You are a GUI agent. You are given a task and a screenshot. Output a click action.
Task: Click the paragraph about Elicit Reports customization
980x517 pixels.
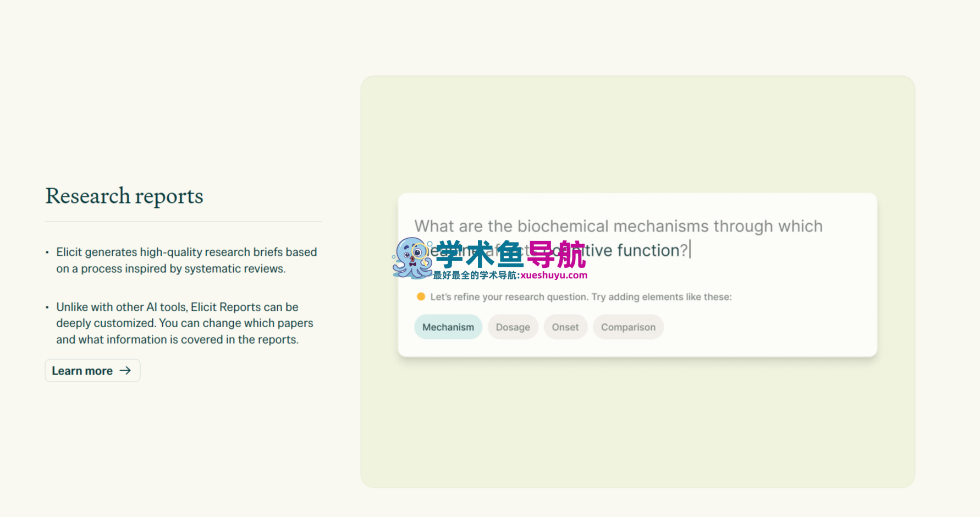coord(185,323)
